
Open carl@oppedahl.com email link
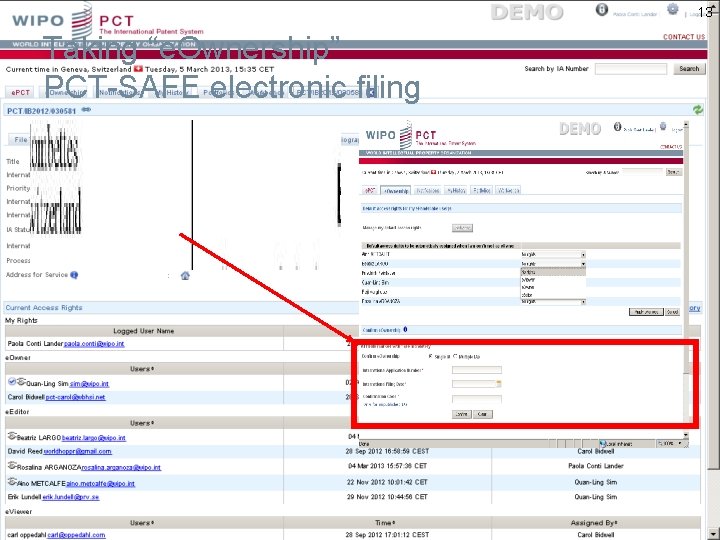click(x=76, y=535)
